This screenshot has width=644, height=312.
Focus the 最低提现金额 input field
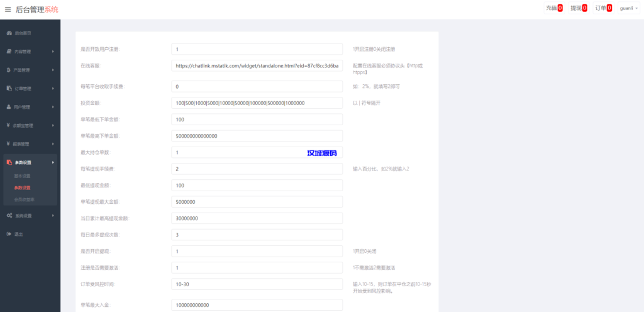(257, 186)
